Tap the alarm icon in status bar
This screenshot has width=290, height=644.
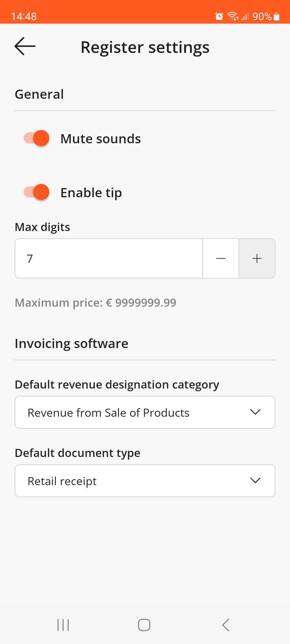tap(219, 17)
